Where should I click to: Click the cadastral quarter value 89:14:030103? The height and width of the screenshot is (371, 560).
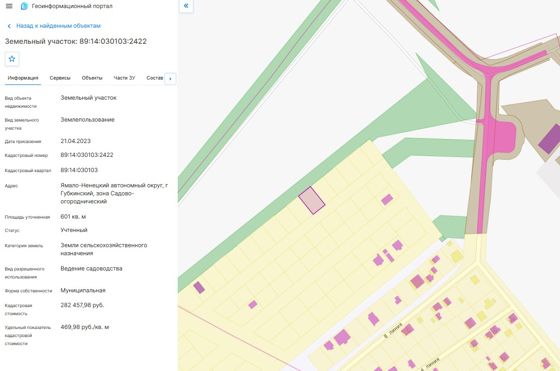(x=79, y=170)
